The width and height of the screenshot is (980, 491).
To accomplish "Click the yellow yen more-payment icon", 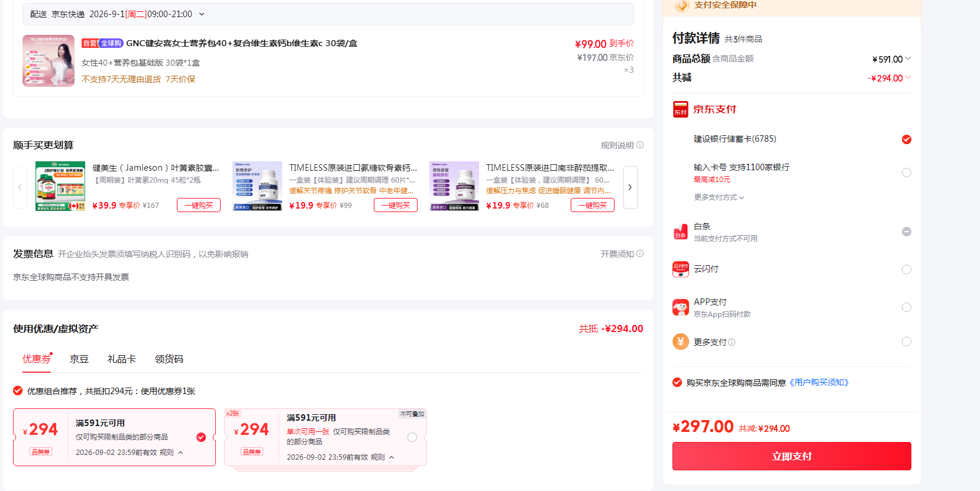I will 681,342.
